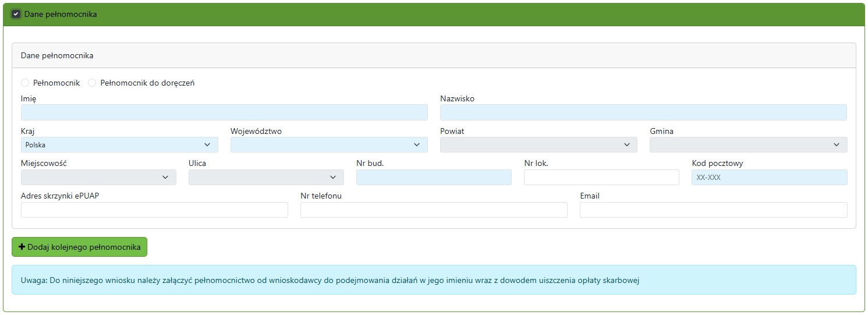The height and width of the screenshot is (315, 868).
Task: Click the Kod pocztowy field
Action: pyautogui.click(x=769, y=178)
